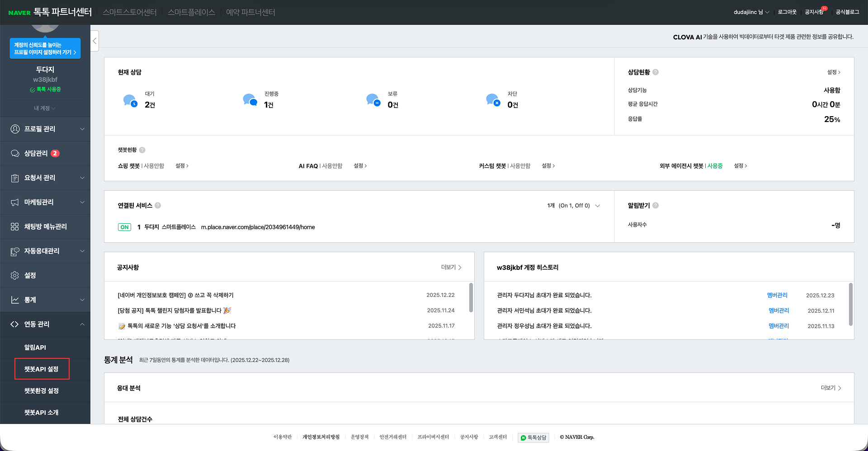Click the 통계 chart icon
The image size is (868, 451).
click(15, 300)
